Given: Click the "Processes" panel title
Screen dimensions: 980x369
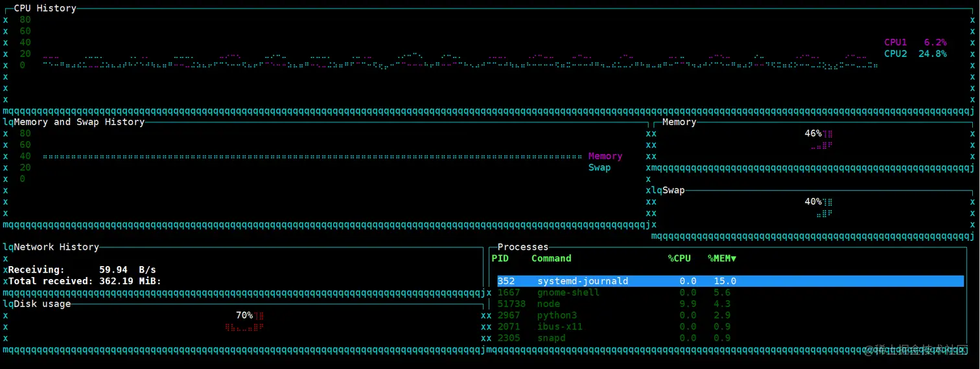Looking at the screenshot, I should [523, 247].
